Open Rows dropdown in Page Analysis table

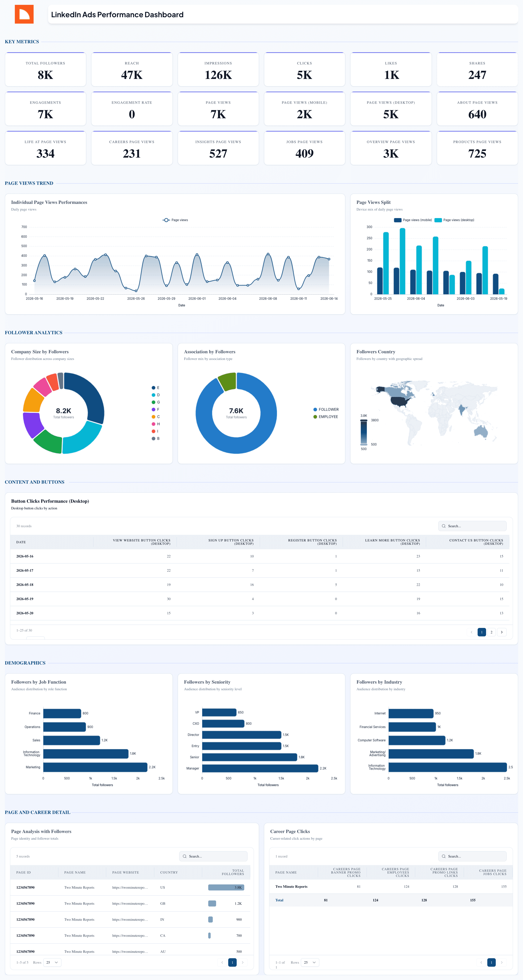[x=52, y=962]
